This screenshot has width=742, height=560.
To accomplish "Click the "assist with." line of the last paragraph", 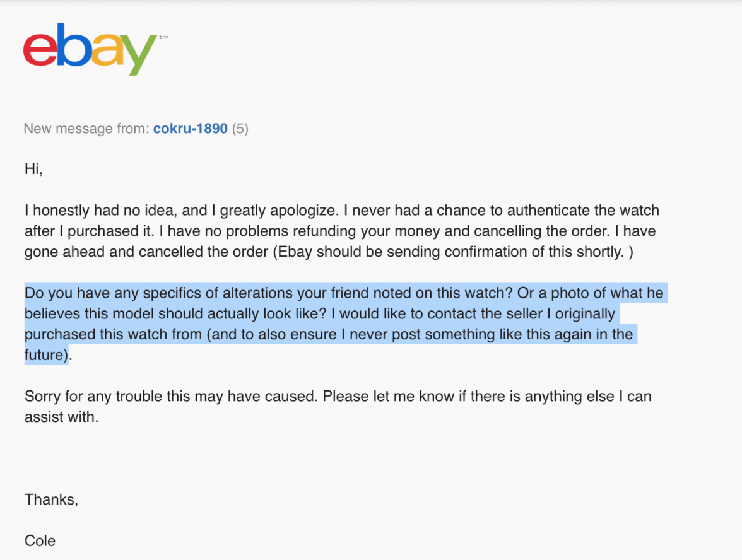I will (62, 417).
